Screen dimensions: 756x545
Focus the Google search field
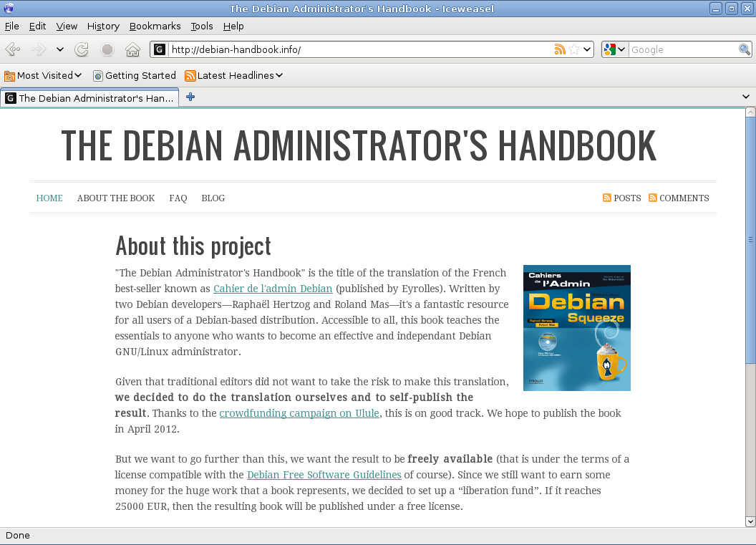(684, 49)
